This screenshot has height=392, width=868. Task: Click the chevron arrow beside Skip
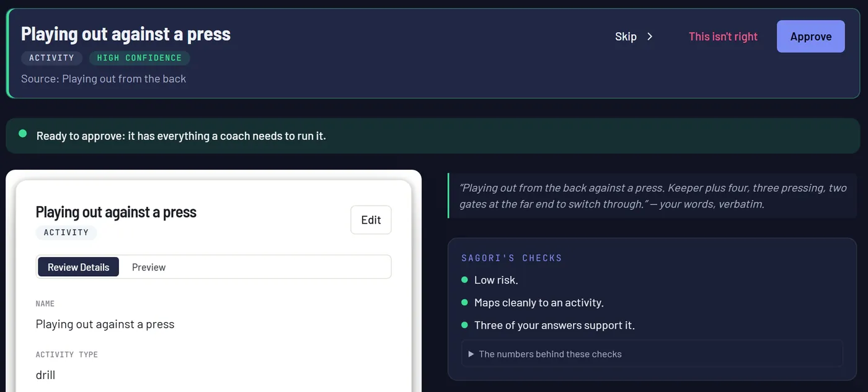click(650, 37)
